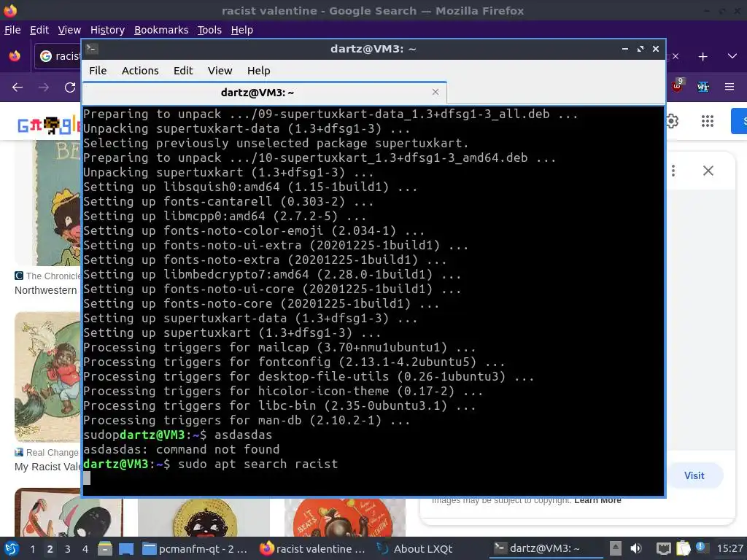Open image preview three-dot options
This screenshot has height=560, width=747.
(x=673, y=171)
